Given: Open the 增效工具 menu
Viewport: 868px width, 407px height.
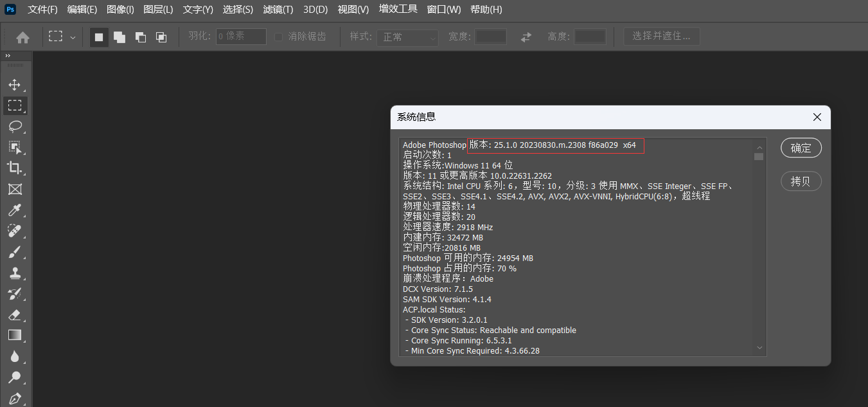Looking at the screenshot, I should pyautogui.click(x=398, y=10).
